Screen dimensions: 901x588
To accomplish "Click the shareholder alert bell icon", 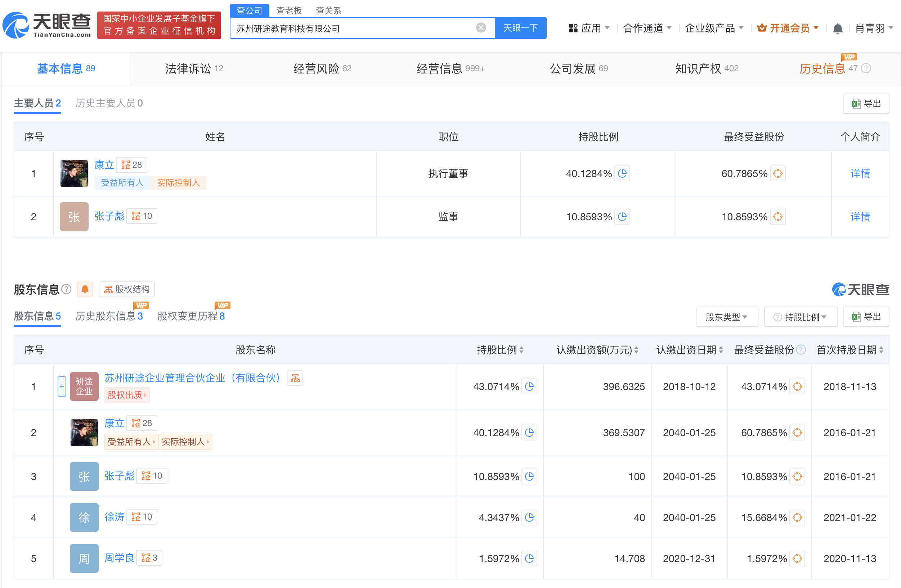I will (x=85, y=289).
